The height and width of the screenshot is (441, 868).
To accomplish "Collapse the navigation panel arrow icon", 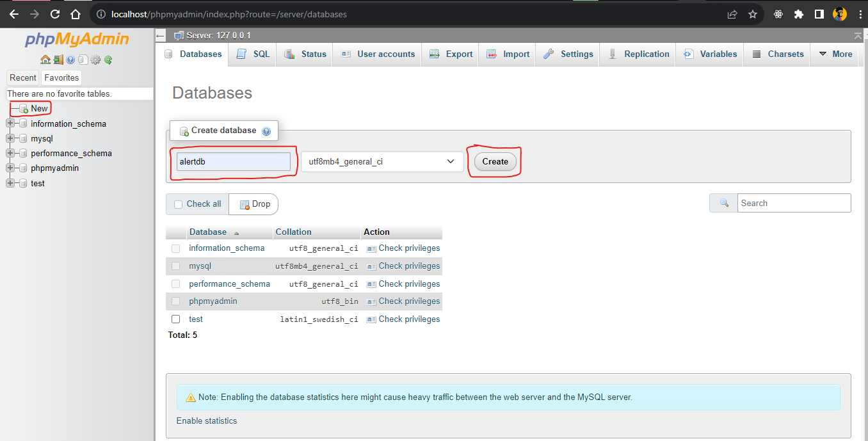I will (x=161, y=36).
